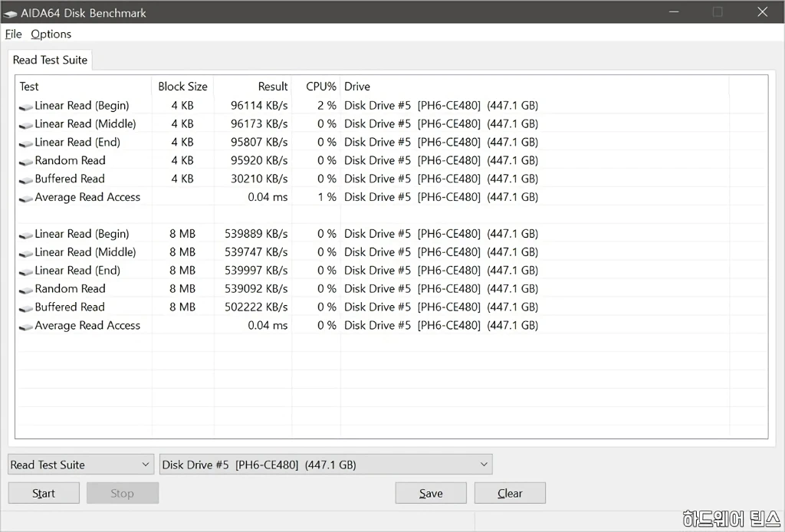Select the 95920 KB/s result value
Screen dimensions: 785x532
[x=259, y=160]
